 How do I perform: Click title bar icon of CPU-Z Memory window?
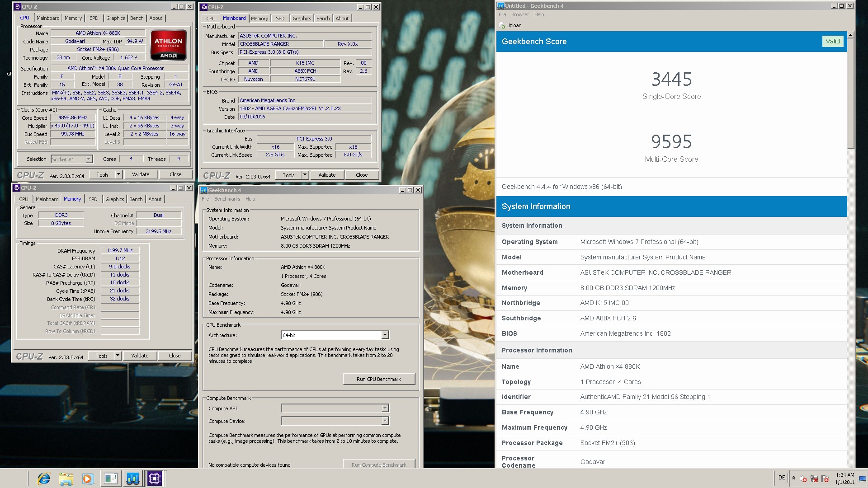click(x=17, y=188)
